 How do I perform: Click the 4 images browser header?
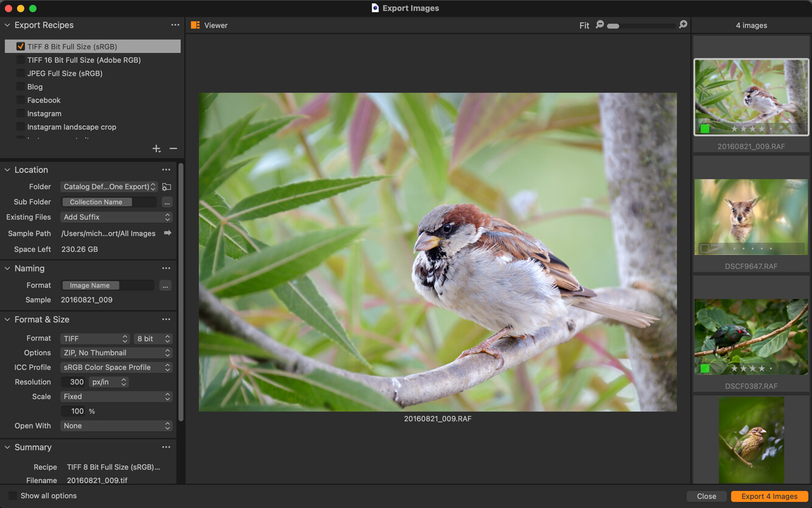[x=751, y=26]
